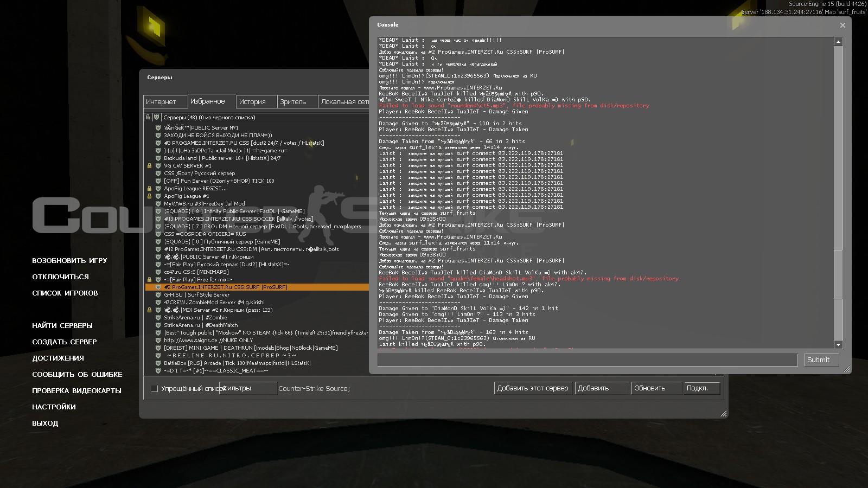
Task: Select [DREIST] MINI GAME DEATHRUN server
Action: coord(257,348)
